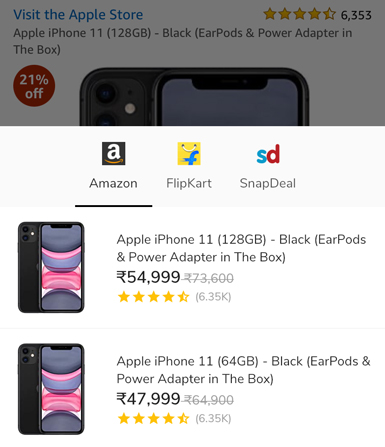Click the ₹47,999 price
The width and height of the screenshot is (385, 447).
tap(148, 399)
